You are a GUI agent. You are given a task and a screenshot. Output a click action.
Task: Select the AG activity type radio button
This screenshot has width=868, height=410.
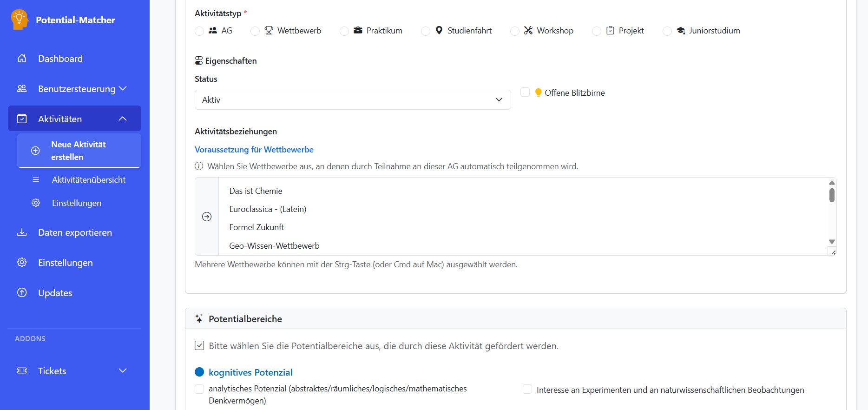click(199, 31)
